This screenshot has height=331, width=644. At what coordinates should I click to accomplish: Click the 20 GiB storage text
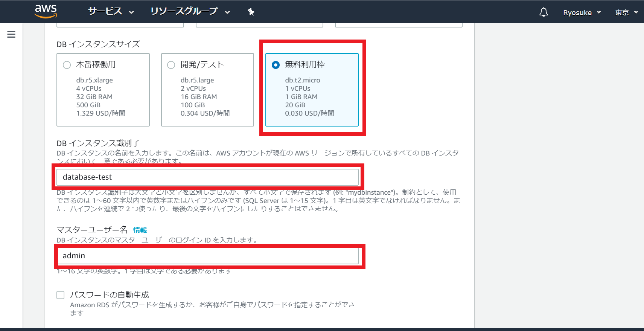(295, 105)
